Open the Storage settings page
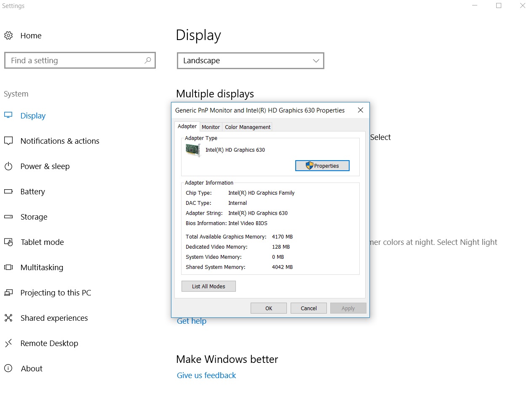Viewport: 532px width, 416px height. 34,217
